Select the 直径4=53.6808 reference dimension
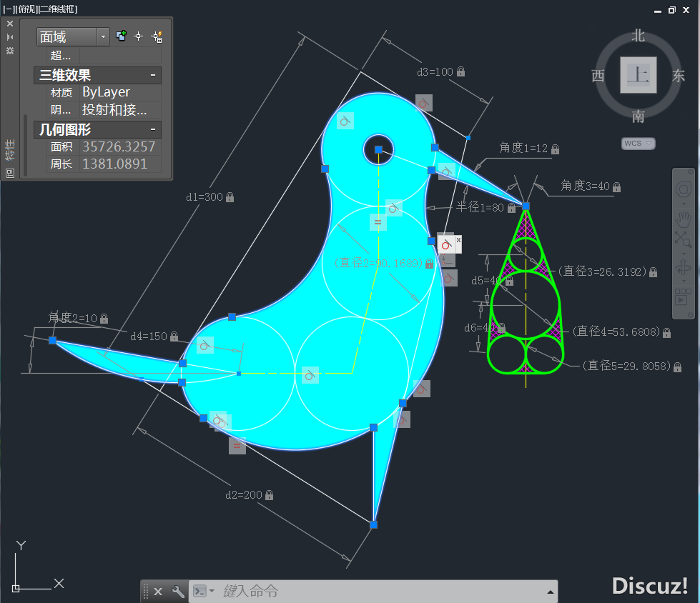The width and height of the screenshot is (700, 603). point(622,332)
